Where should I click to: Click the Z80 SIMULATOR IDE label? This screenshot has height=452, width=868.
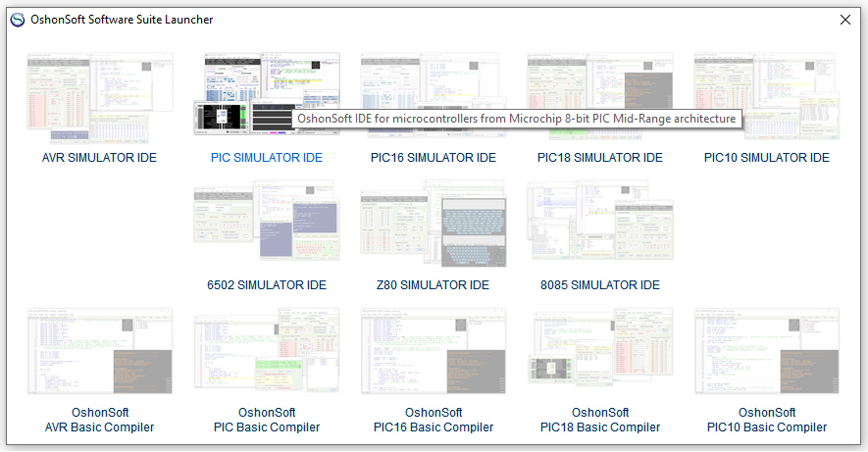433,285
